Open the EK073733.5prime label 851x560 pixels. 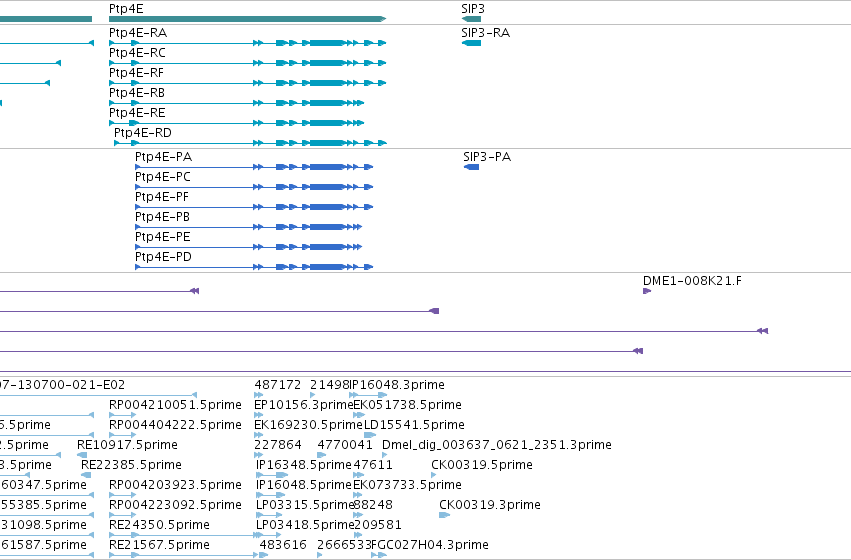[408, 485]
